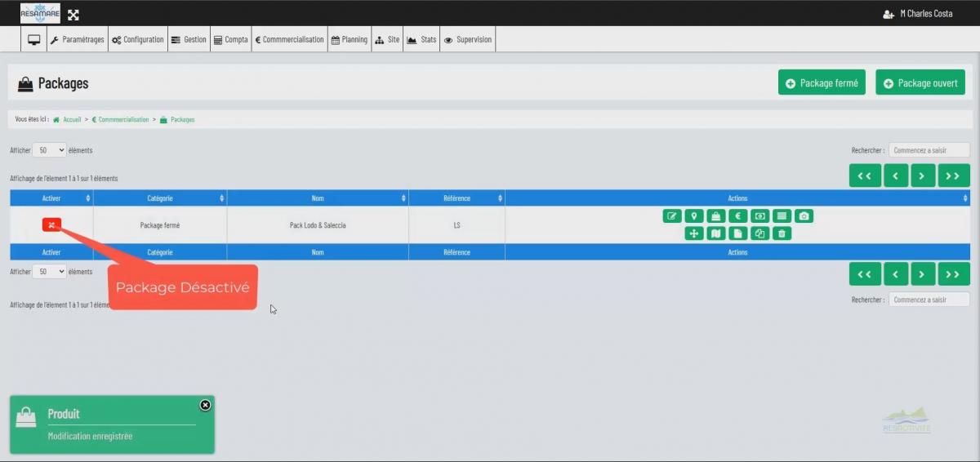Open the Configuration menu
Image resolution: width=980 pixels, height=462 pixels.
[x=138, y=39]
